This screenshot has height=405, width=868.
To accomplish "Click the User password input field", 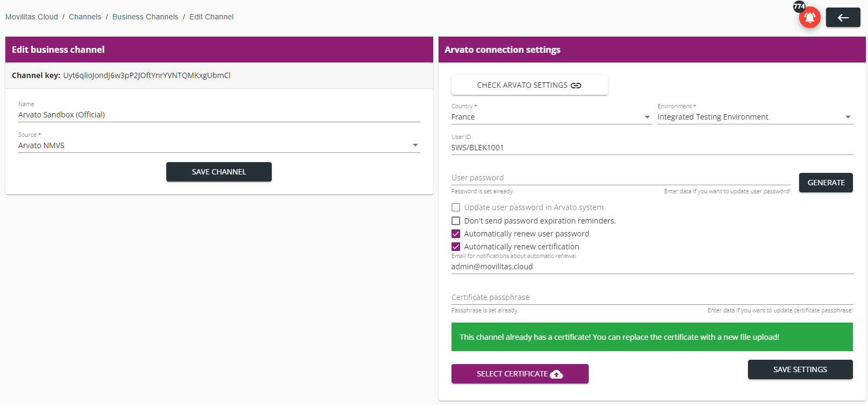I will click(620, 178).
